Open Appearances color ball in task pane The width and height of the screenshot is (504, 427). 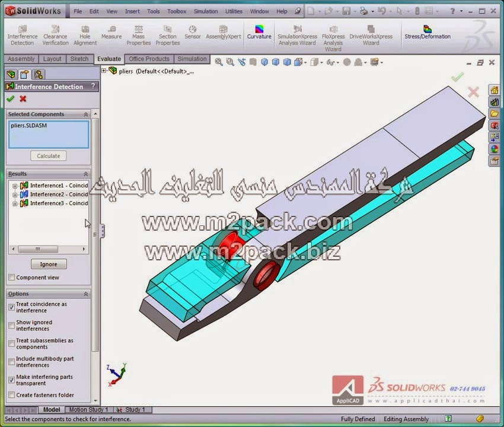coord(495,149)
